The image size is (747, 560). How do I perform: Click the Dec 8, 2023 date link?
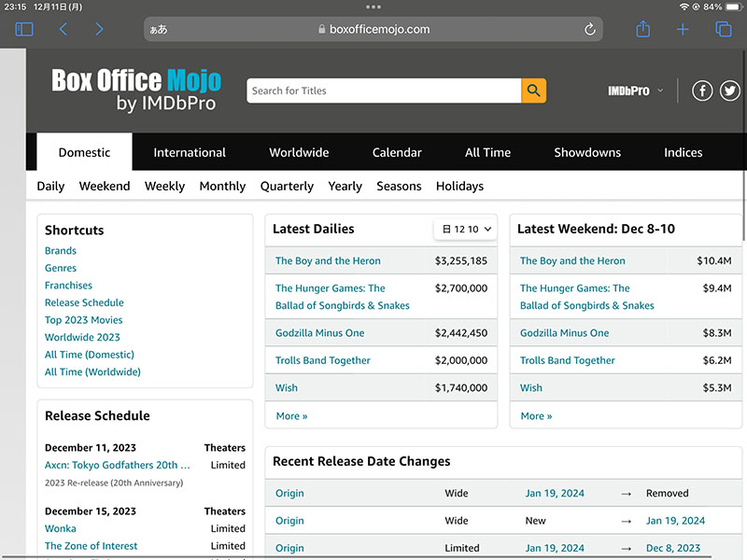pyautogui.click(x=673, y=548)
